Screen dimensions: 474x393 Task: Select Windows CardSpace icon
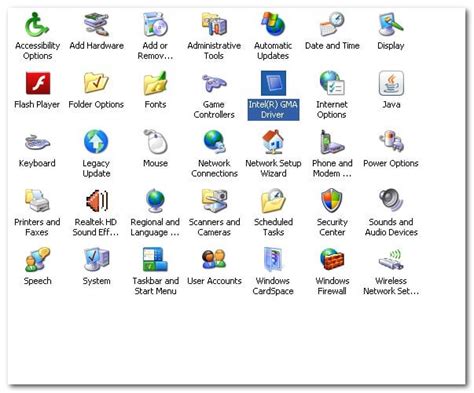coord(273,259)
